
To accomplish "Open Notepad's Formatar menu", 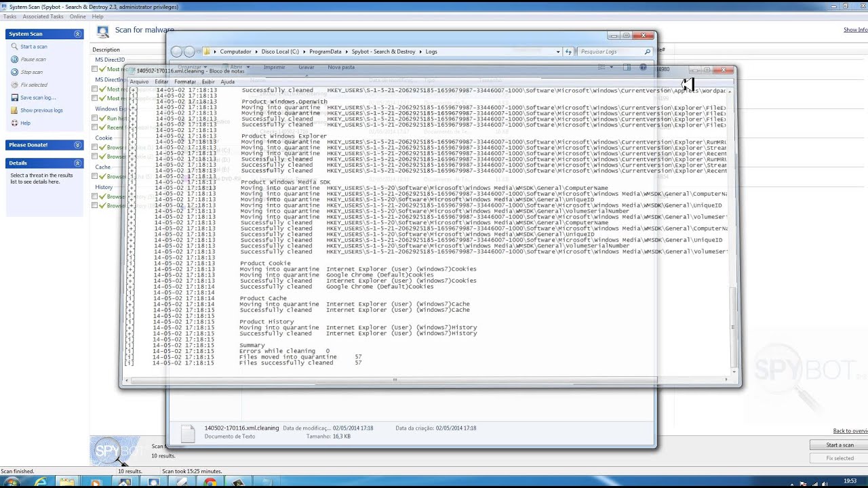I will 185,82.
